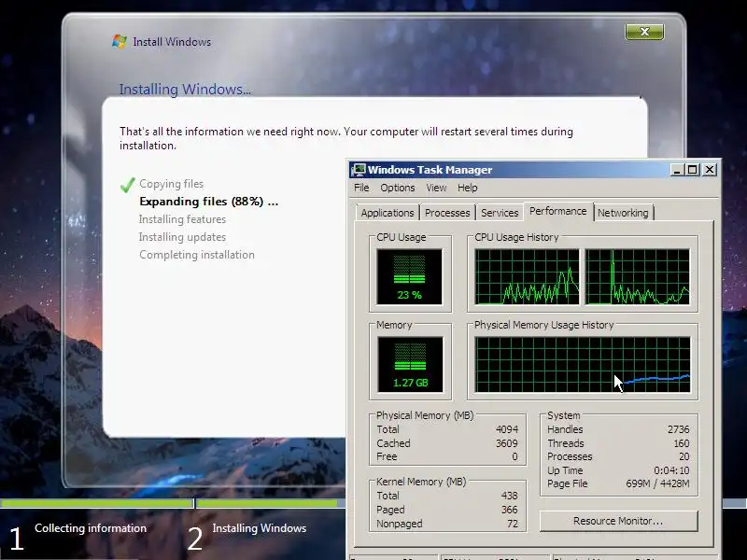Click the 'Collecting information' stage label
The image size is (747, 560).
click(91, 528)
